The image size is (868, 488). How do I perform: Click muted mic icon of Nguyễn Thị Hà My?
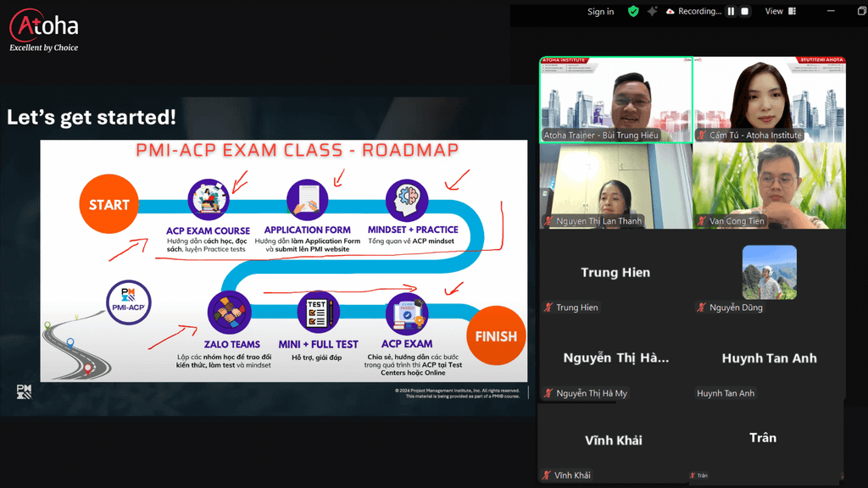(548, 393)
